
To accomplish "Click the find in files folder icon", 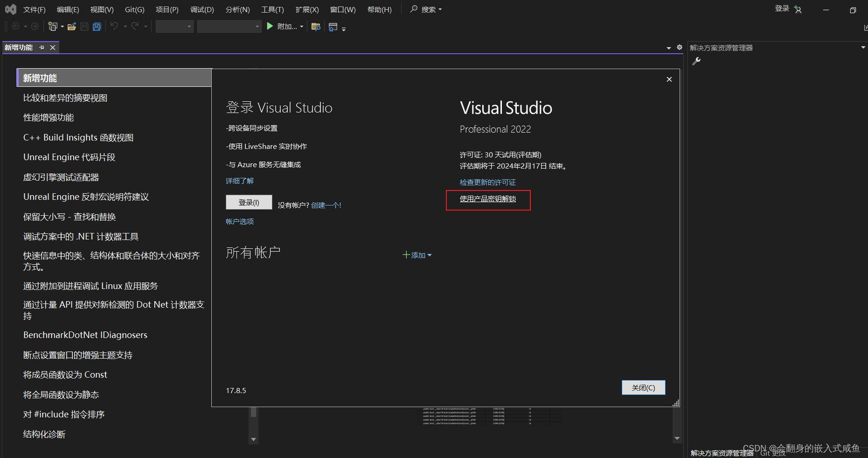I will tap(316, 27).
